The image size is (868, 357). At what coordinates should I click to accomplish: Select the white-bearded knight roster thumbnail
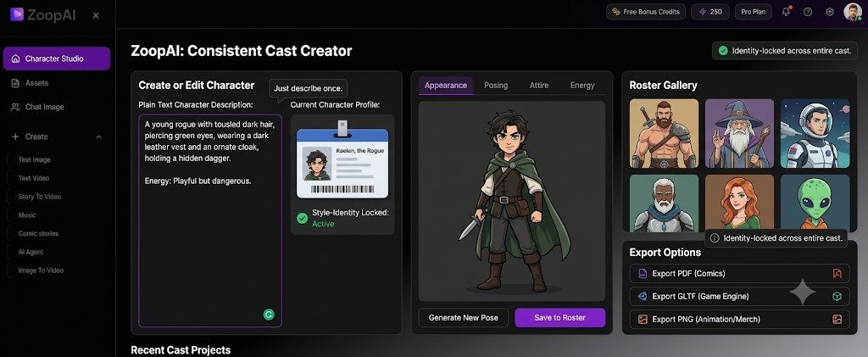click(x=664, y=204)
